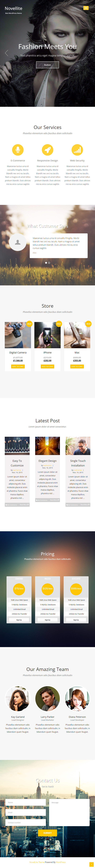
Task: Click the Web Security signal icon
Action: pos(77,150)
